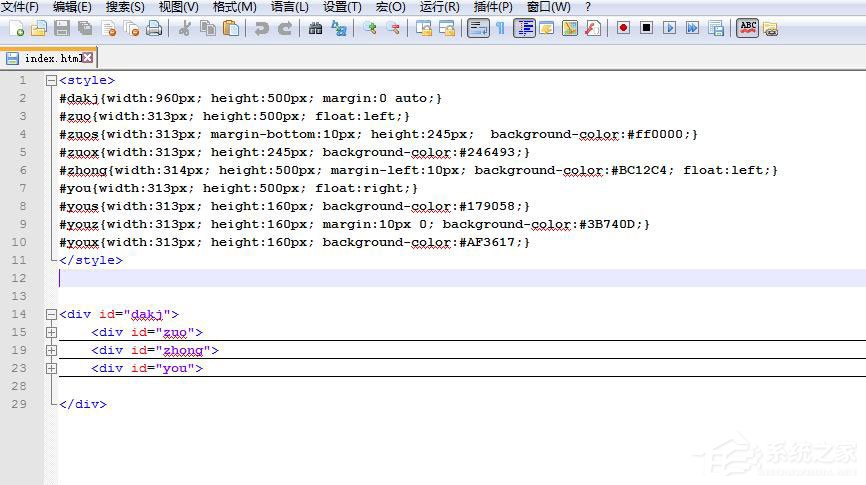Collapse the style block fold marker
This screenshot has height=485, width=866.
[x=51, y=81]
